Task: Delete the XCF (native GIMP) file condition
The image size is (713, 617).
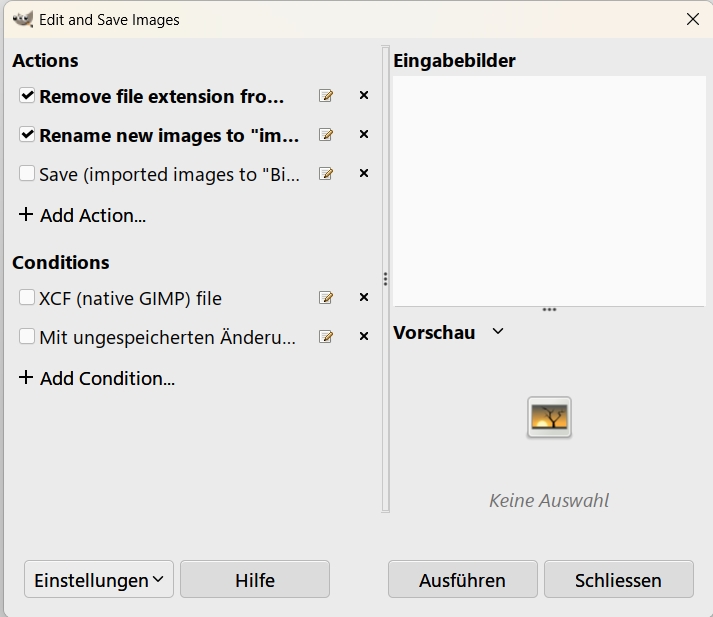Action: 364,298
